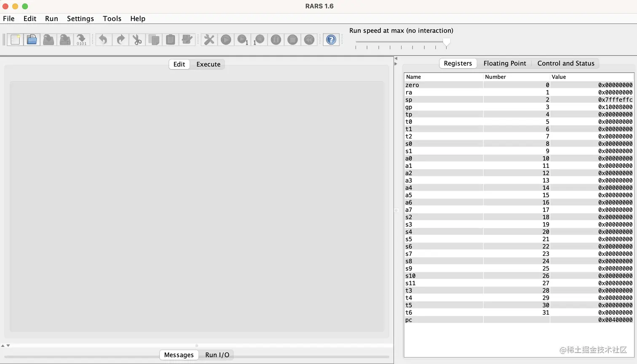Select the tp register row
This screenshot has height=364, width=637.
coord(519,114)
